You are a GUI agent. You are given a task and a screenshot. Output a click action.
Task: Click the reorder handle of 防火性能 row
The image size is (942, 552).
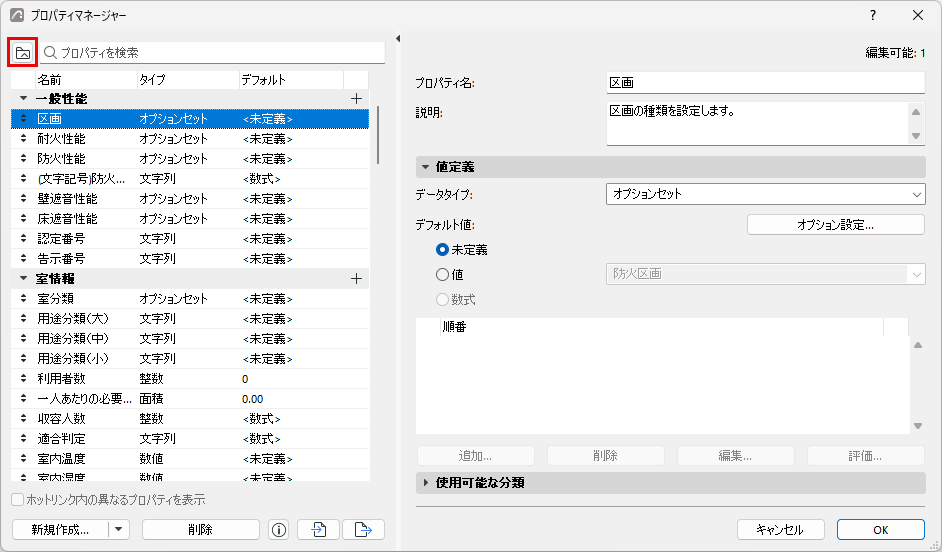pos(23,159)
